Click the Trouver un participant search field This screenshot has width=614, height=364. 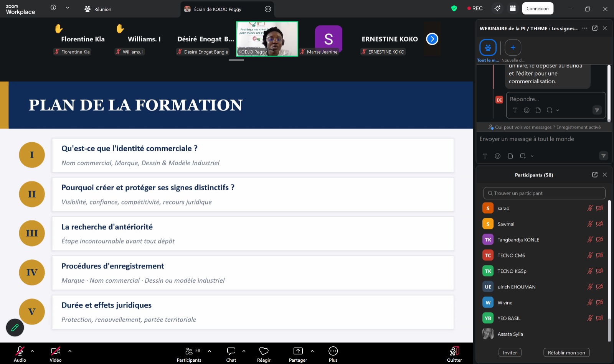click(x=544, y=193)
